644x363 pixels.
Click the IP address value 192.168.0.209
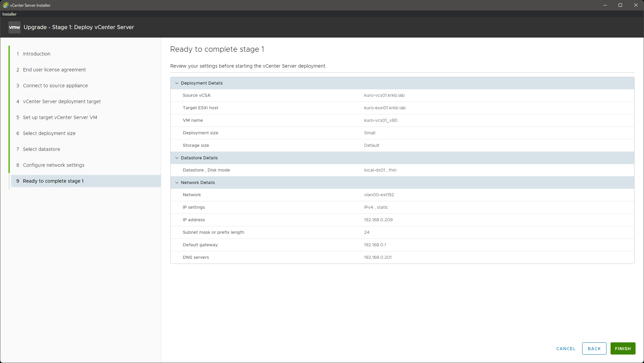378,220
